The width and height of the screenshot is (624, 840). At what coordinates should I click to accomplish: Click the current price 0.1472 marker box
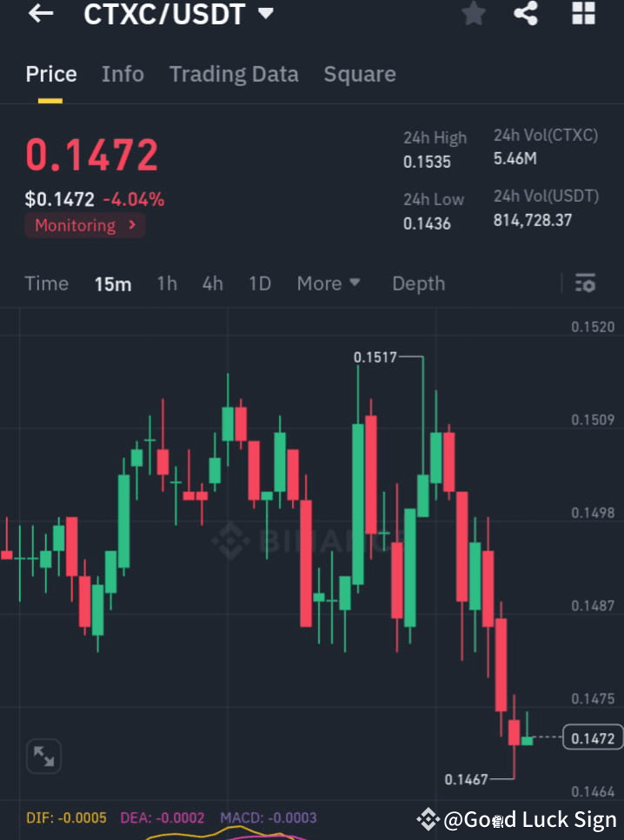(592, 736)
